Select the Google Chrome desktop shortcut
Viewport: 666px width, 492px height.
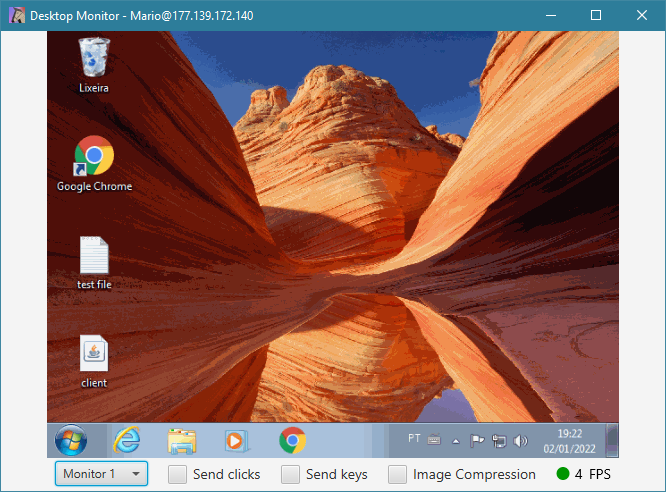(x=94, y=164)
